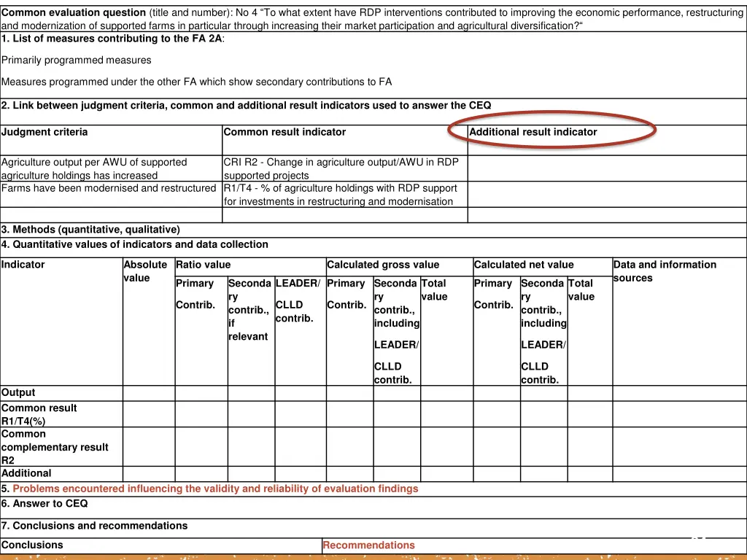The height and width of the screenshot is (560, 747).
Task: Click the 'CRI R2 - Change in agriculture output' cell
Action: 341,168
